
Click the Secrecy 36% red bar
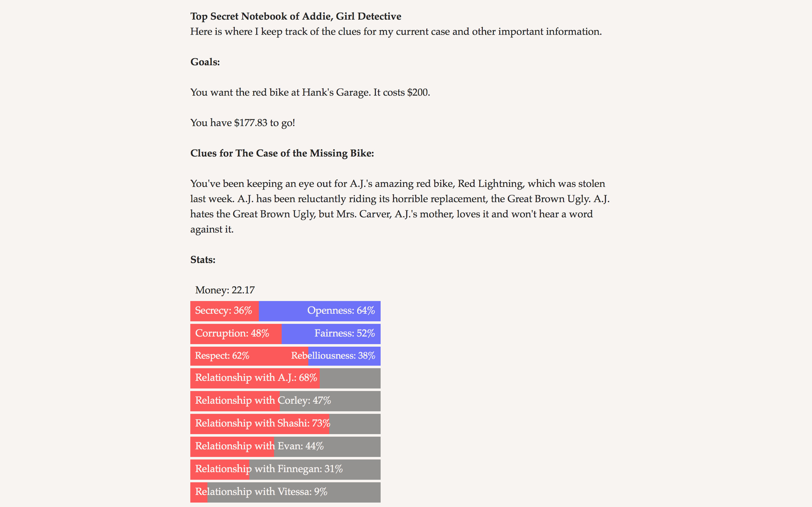[224, 311]
